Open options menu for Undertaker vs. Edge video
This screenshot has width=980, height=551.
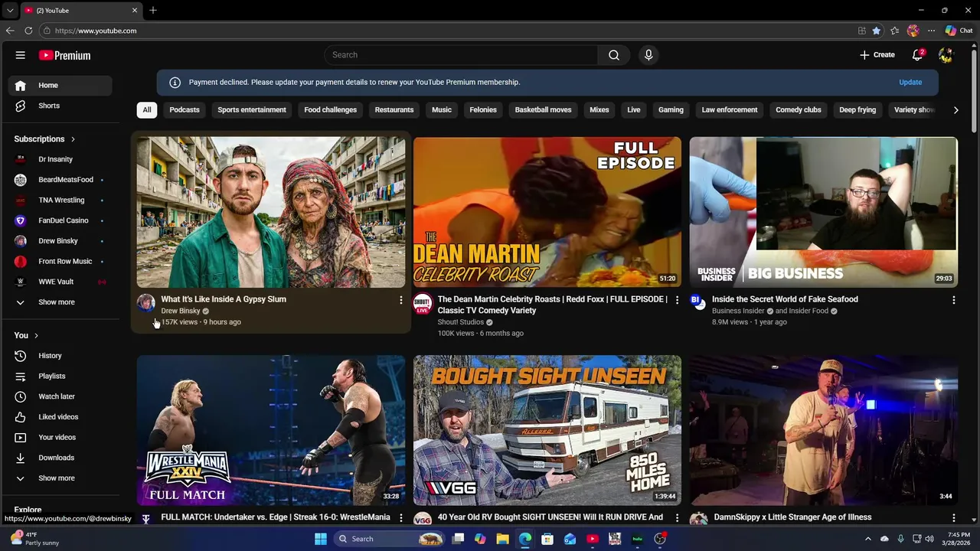point(400,518)
